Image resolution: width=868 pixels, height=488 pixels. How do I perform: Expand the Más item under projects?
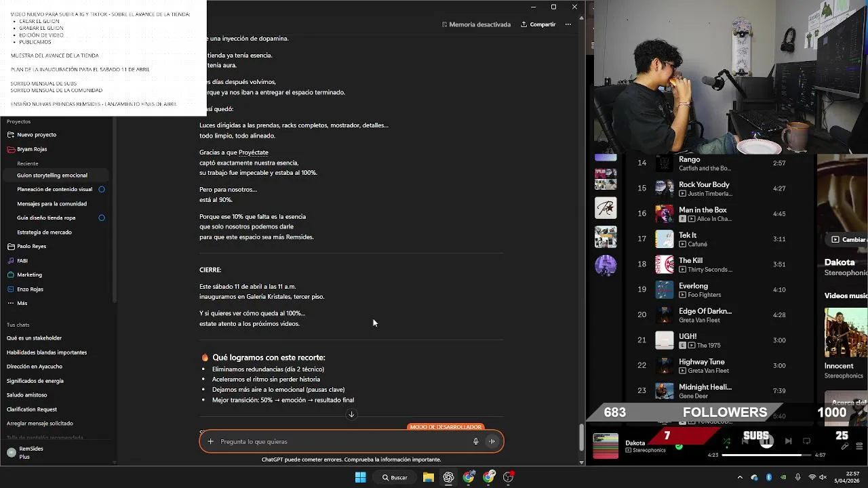(22, 304)
